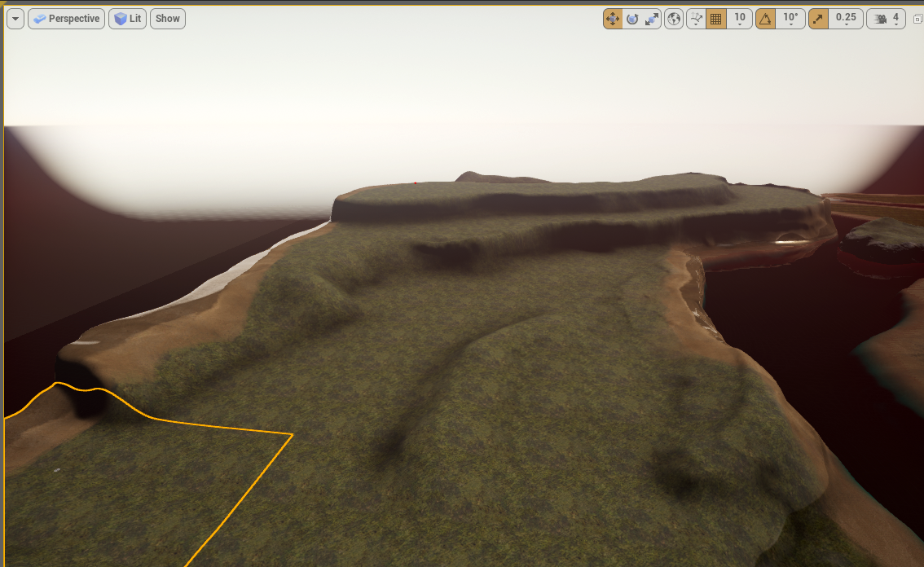
Task: Toggle world/local coordinate system globe icon
Action: coord(674,19)
